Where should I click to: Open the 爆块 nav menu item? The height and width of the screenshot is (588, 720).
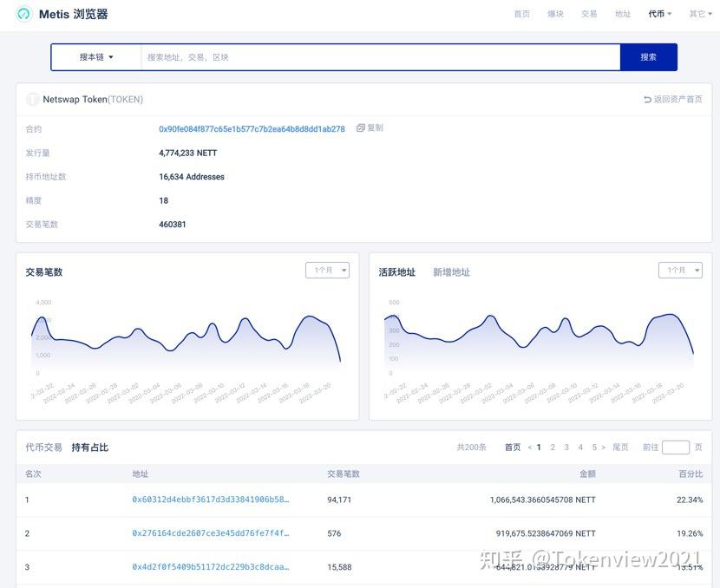pos(555,14)
